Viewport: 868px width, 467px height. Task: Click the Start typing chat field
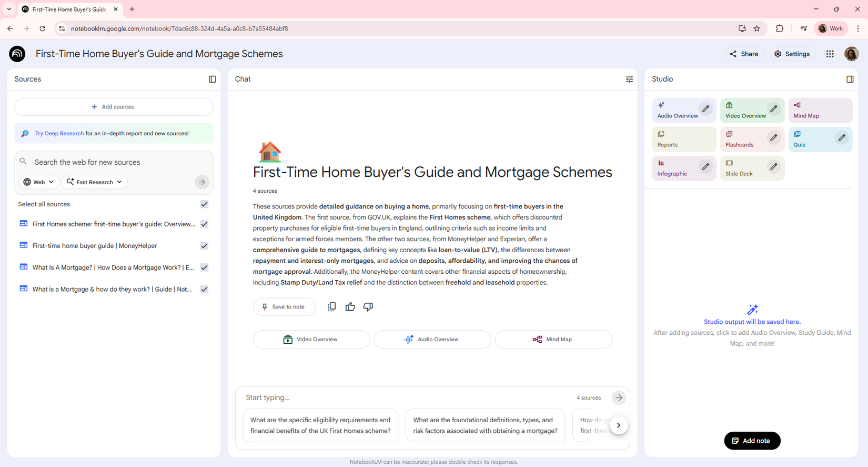[405, 398]
